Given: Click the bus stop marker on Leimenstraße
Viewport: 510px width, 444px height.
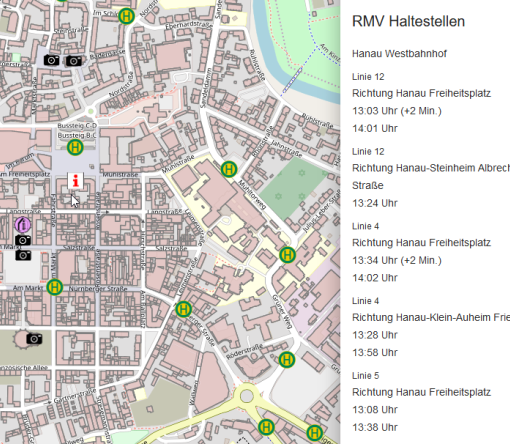Looking at the screenshot, I should click(183, 309).
